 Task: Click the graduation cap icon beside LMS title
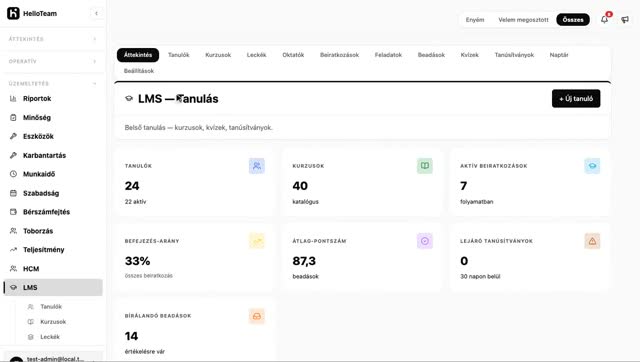[129, 98]
